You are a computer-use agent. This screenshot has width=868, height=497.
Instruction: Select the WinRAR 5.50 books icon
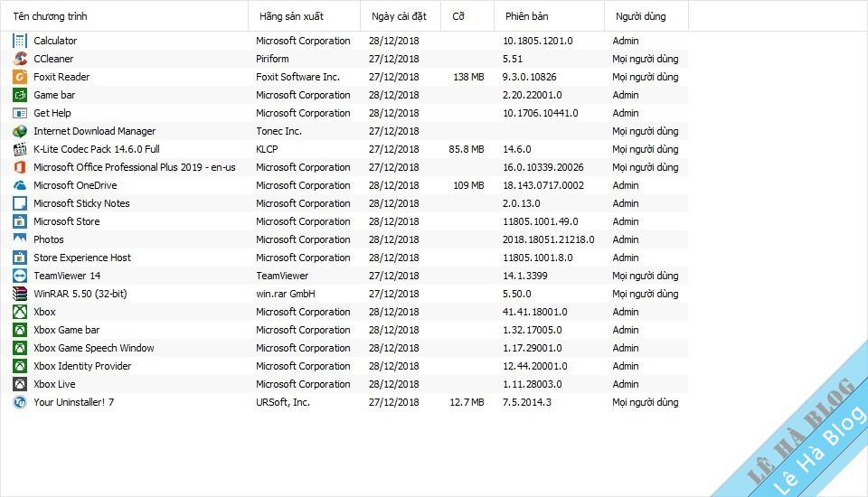tap(20, 294)
